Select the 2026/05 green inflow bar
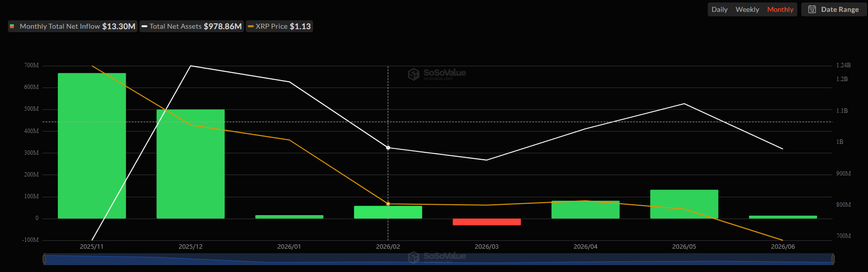This screenshot has height=272, width=868. pos(684,204)
